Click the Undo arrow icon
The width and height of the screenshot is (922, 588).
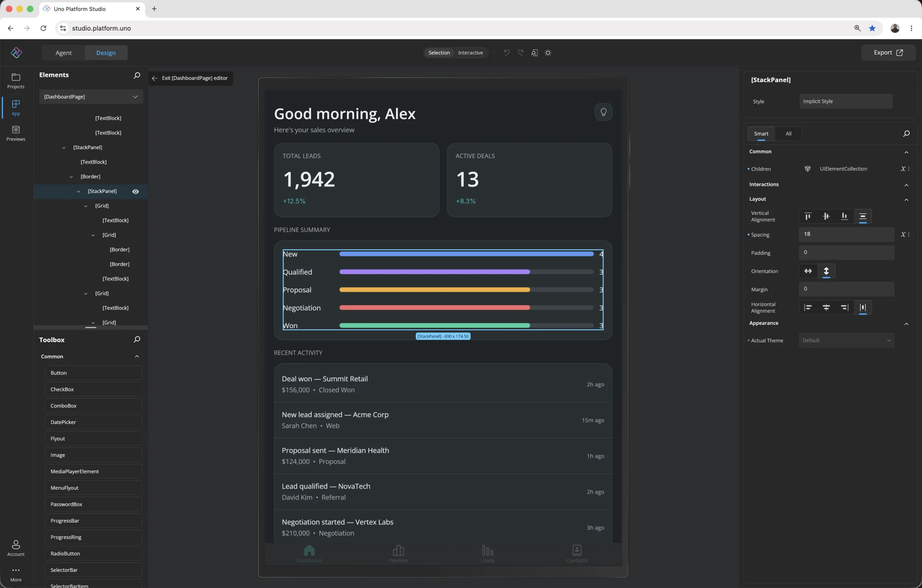[x=507, y=52]
